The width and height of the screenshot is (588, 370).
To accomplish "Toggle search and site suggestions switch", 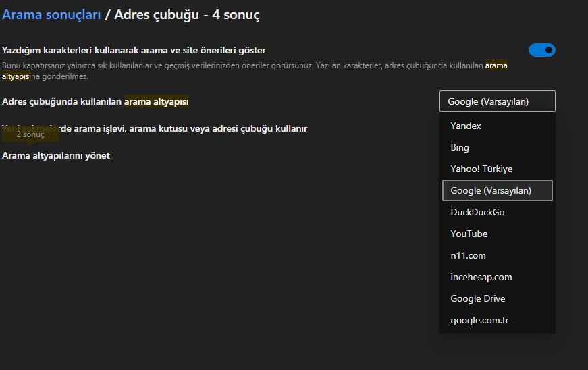I will (x=542, y=50).
